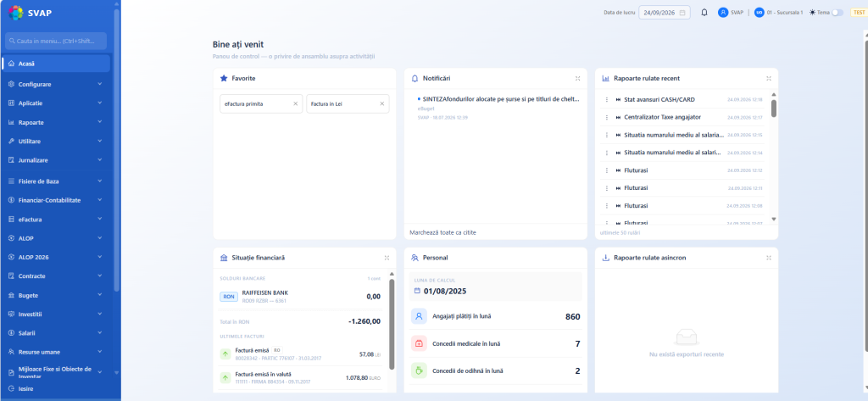Click the UO branch avatar icon

pyautogui.click(x=759, y=12)
